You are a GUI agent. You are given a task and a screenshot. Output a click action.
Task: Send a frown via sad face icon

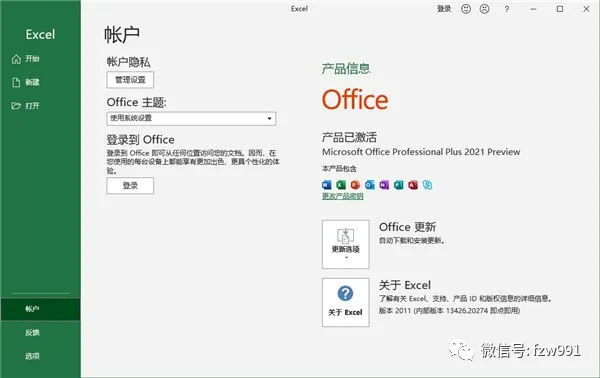(x=484, y=9)
